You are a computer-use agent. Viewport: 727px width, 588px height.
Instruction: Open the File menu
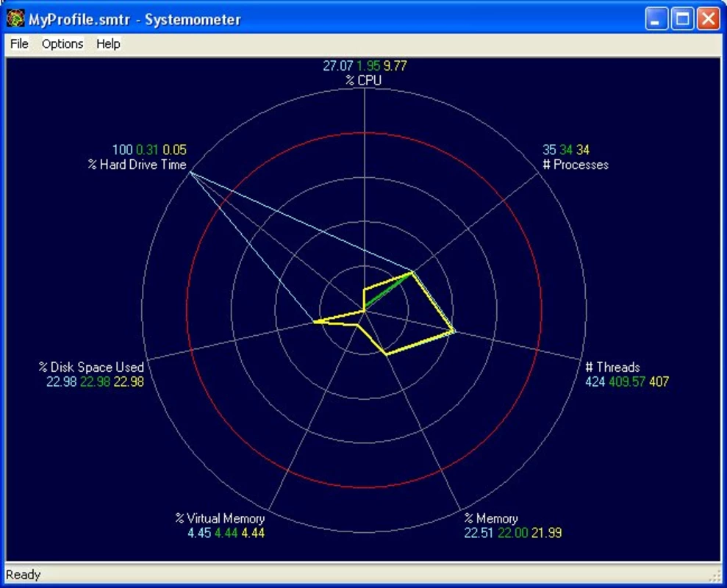click(19, 44)
